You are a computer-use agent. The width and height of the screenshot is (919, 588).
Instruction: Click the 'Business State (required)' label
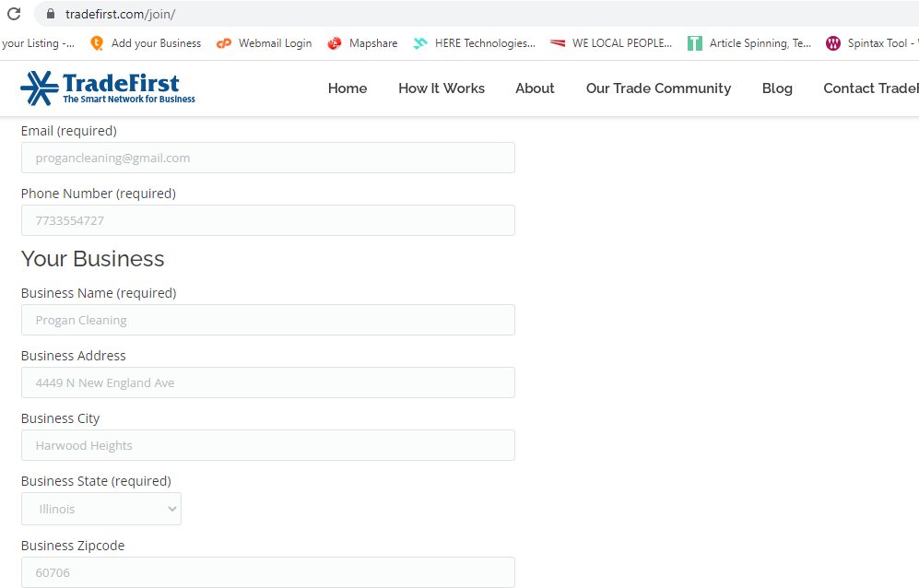(96, 481)
